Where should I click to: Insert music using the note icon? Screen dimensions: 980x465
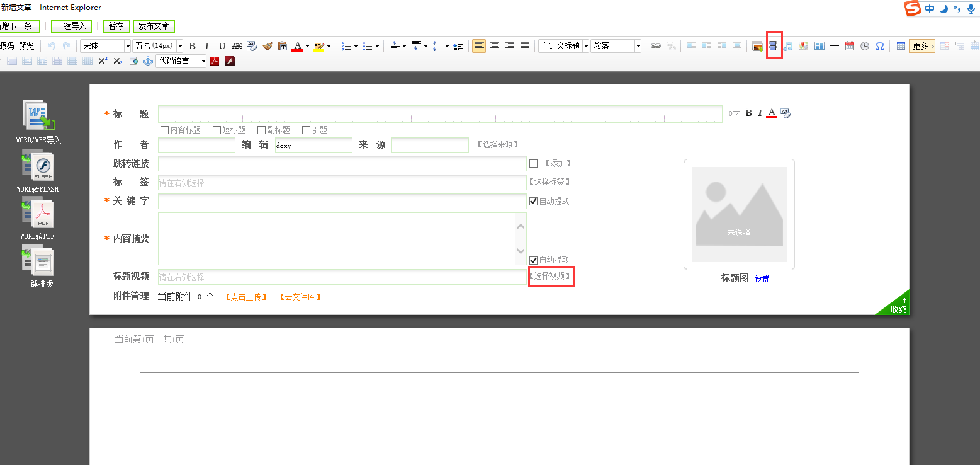click(x=788, y=46)
